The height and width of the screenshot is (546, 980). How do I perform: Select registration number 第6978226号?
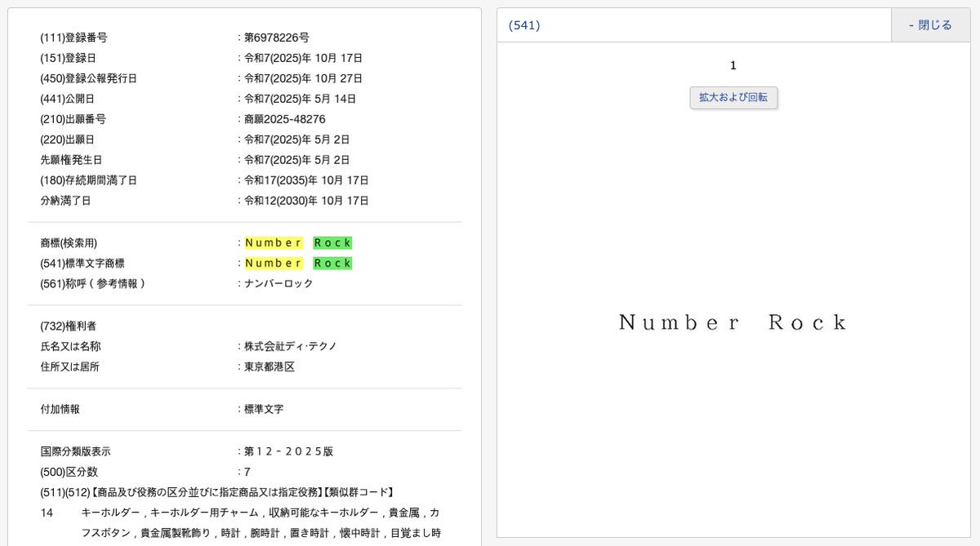[276, 38]
